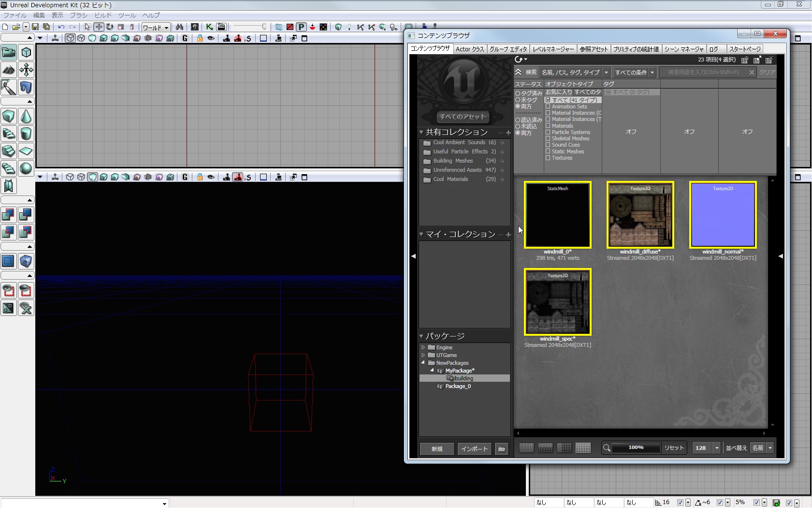
Task: Click the インポート button
Action: pyautogui.click(x=474, y=449)
